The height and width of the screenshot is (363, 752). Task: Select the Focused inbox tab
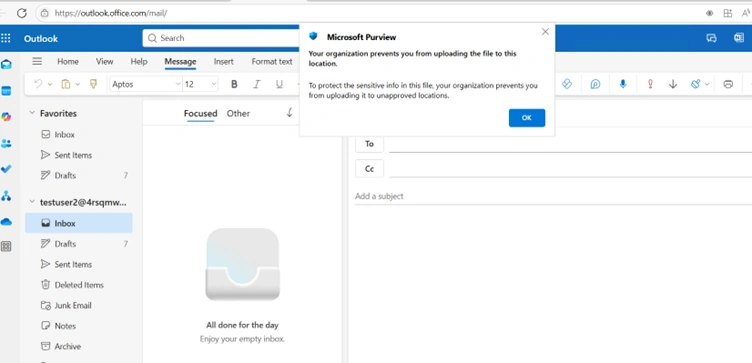(x=200, y=114)
